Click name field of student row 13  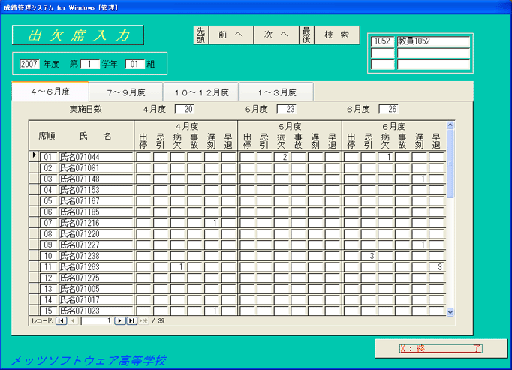(x=96, y=289)
